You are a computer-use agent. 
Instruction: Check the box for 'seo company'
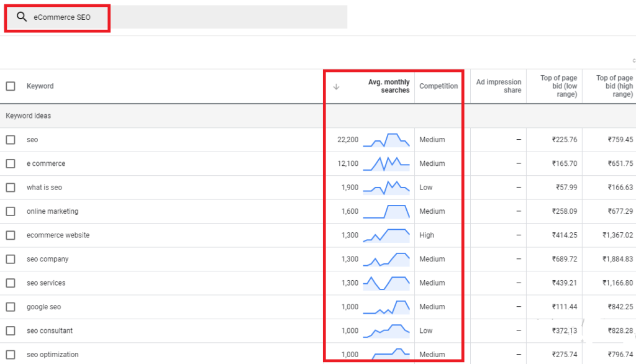11,259
